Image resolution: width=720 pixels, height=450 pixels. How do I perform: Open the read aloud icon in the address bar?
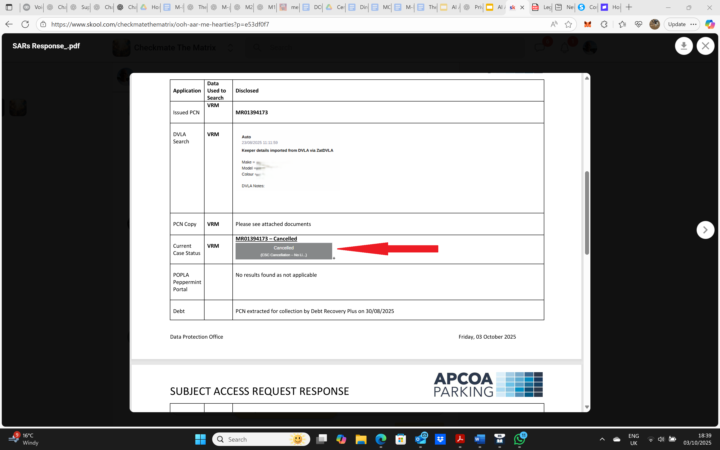[x=554, y=24]
